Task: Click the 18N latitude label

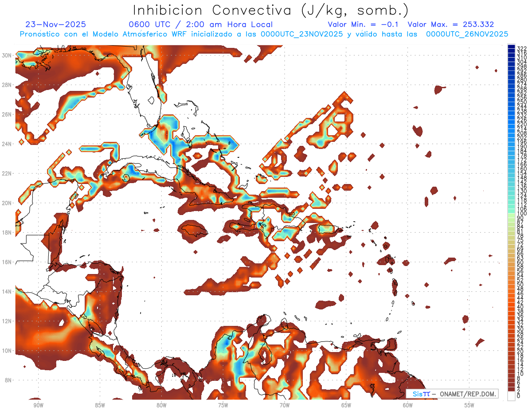Action: coord(8,232)
